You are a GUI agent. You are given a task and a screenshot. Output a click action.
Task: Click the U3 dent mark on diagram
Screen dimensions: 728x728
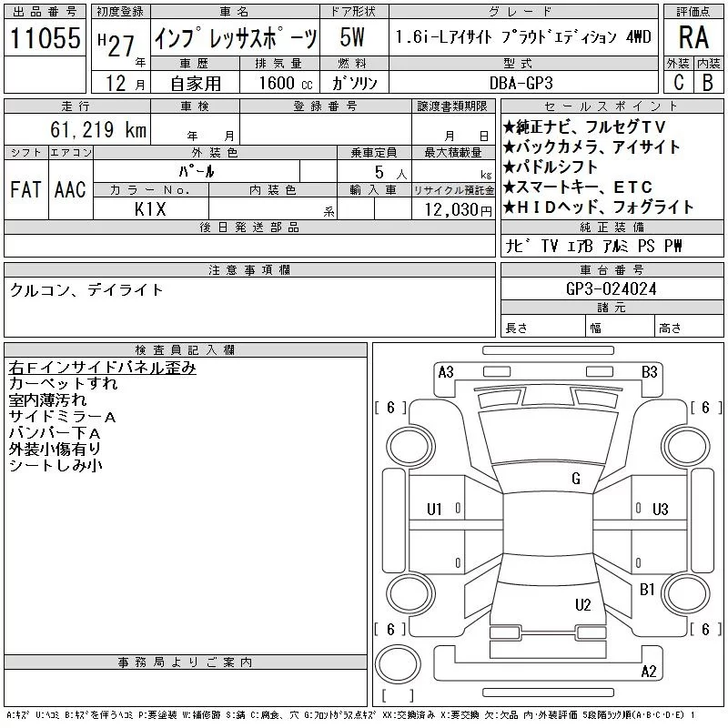click(660, 510)
